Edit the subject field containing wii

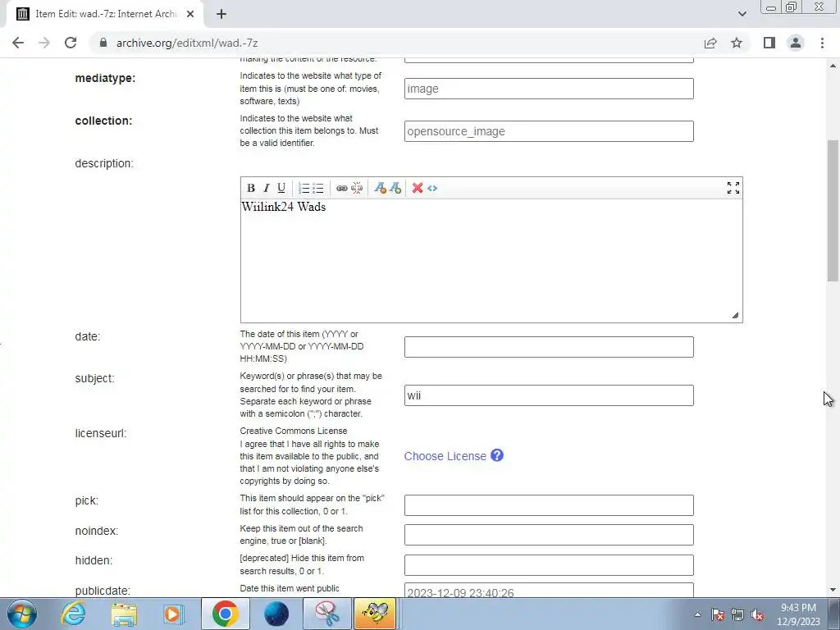(x=549, y=395)
